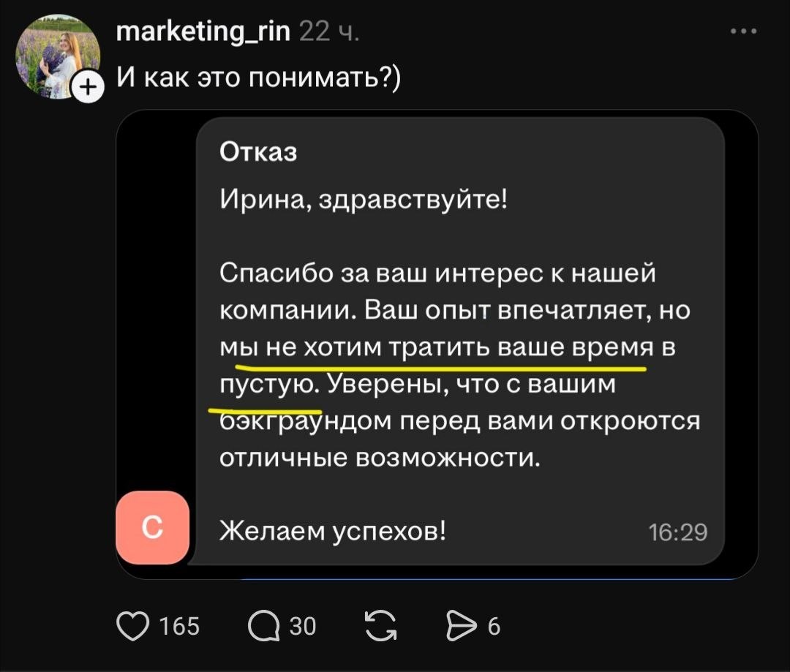Open the three-dot more options menu
This screenshot has height=672, width=790.
743,31
